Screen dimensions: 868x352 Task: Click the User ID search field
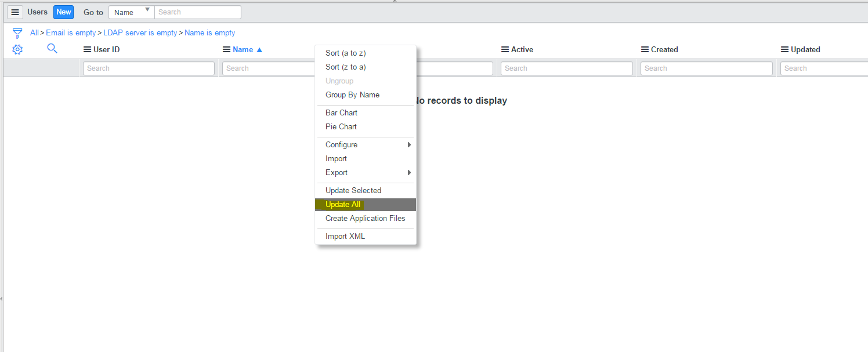pos(149,68)
